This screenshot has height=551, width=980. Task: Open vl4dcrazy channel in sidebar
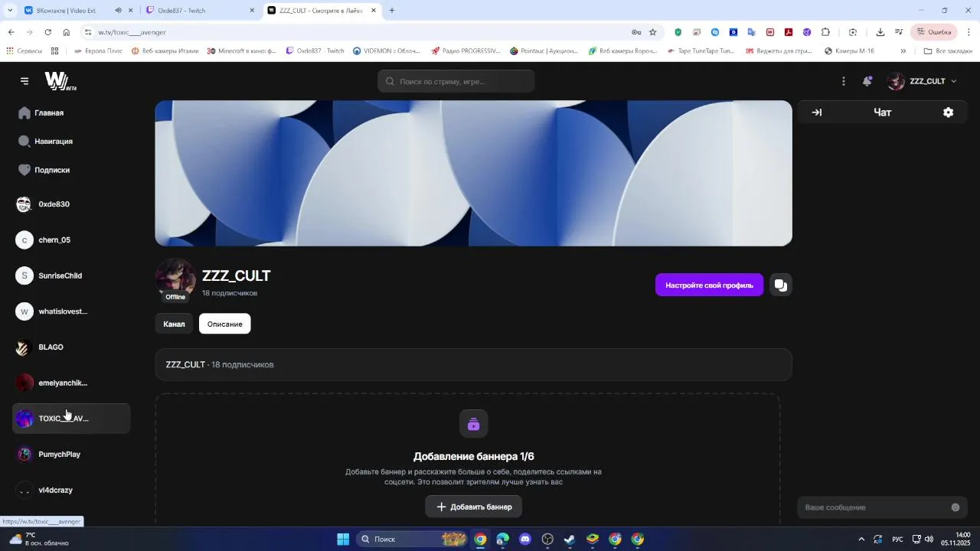(x=71, y=490)
